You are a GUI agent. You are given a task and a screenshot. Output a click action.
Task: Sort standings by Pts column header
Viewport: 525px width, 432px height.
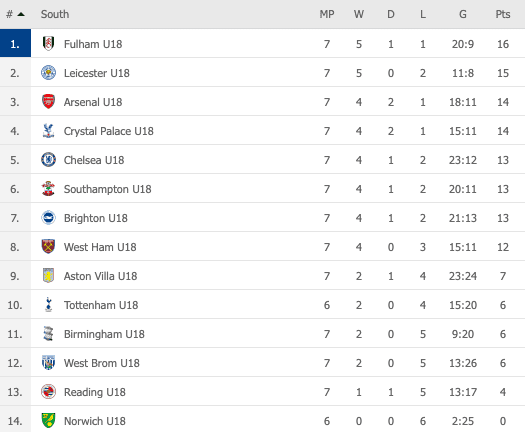503,14
